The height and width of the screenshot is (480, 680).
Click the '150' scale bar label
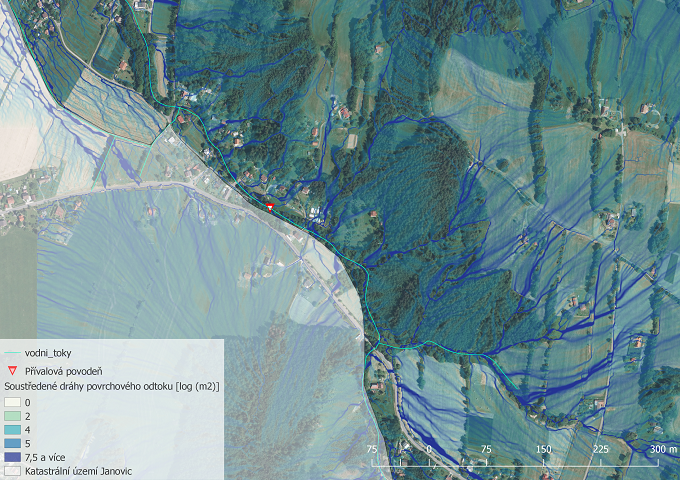pos(543,449)
